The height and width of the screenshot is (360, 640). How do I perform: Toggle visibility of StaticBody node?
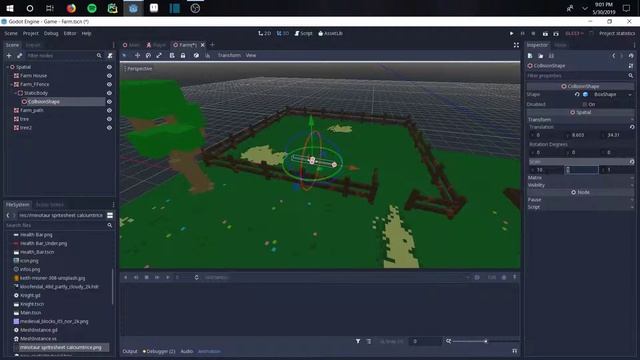click(x=109, y=93)
